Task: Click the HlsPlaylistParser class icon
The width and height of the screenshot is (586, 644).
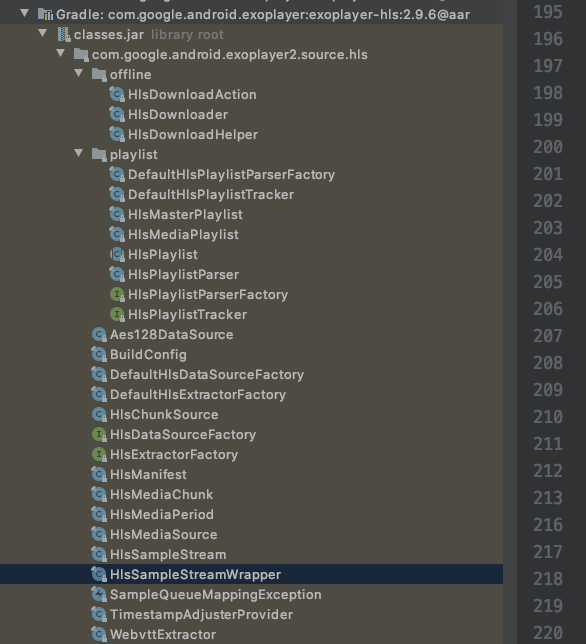Action: (x=117, y=275)
